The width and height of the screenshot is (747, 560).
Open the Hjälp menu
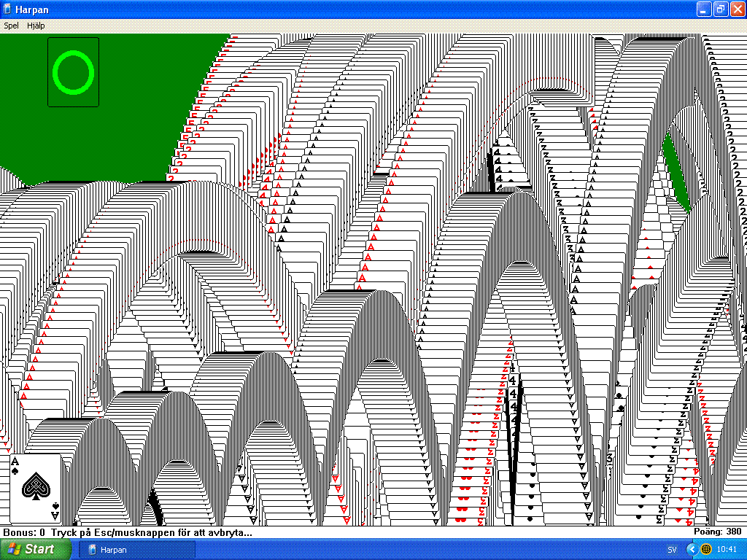tap(36, 26)
